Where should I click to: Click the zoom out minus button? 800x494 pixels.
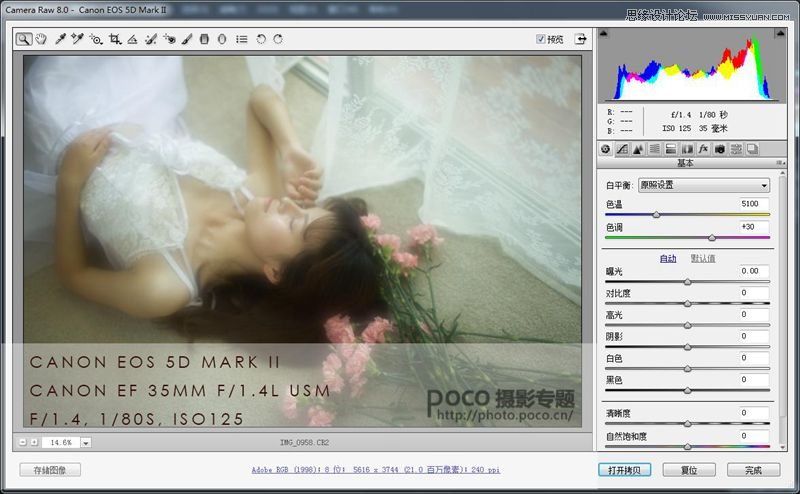(x=22, y=442)
